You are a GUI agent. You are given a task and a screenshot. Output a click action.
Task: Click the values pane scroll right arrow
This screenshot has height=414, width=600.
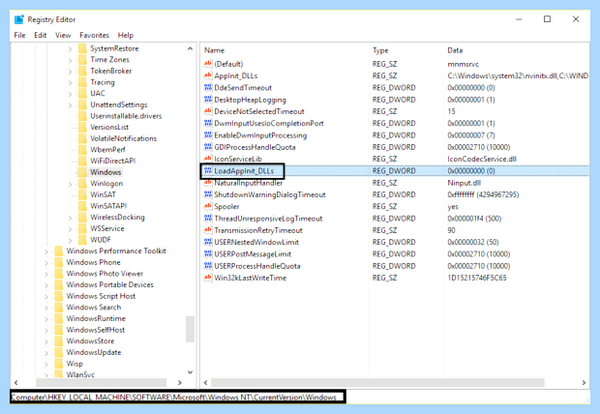(x=584, y=382)
